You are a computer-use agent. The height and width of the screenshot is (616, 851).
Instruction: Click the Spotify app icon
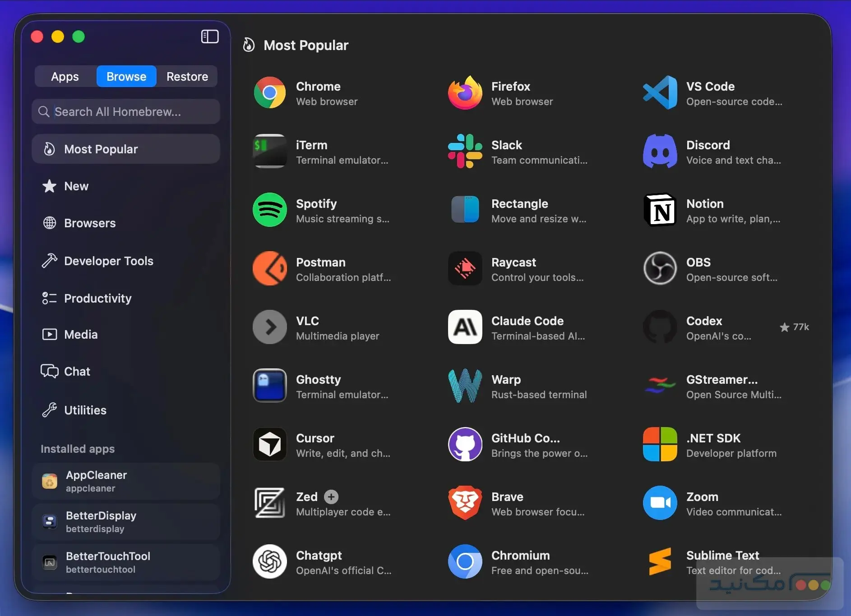click(x=270, y=210)
